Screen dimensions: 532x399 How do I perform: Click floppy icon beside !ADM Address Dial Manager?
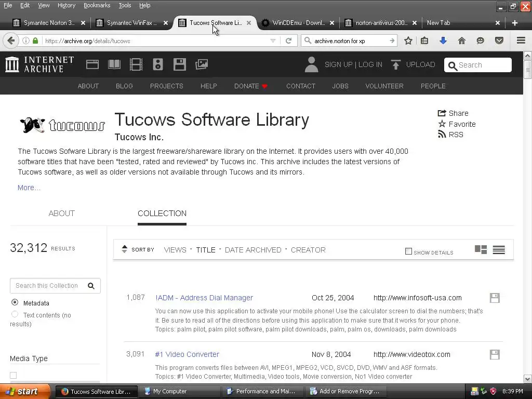(x=495, y=298)
